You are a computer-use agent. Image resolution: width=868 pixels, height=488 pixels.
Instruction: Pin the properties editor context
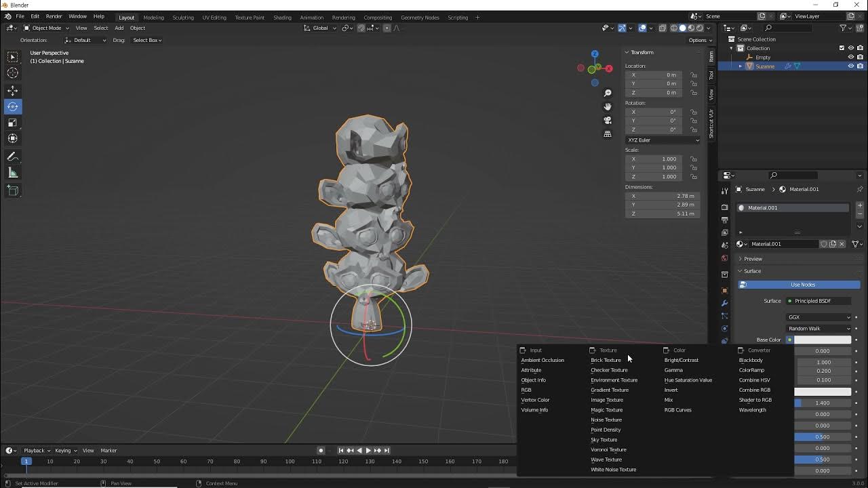(860, 189)
